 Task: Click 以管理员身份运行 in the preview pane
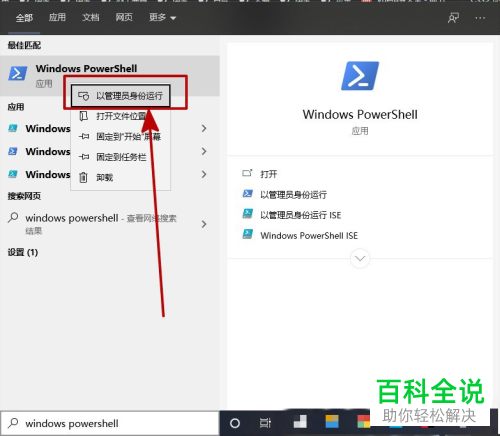pyautogui.click(x=293, y=195)
